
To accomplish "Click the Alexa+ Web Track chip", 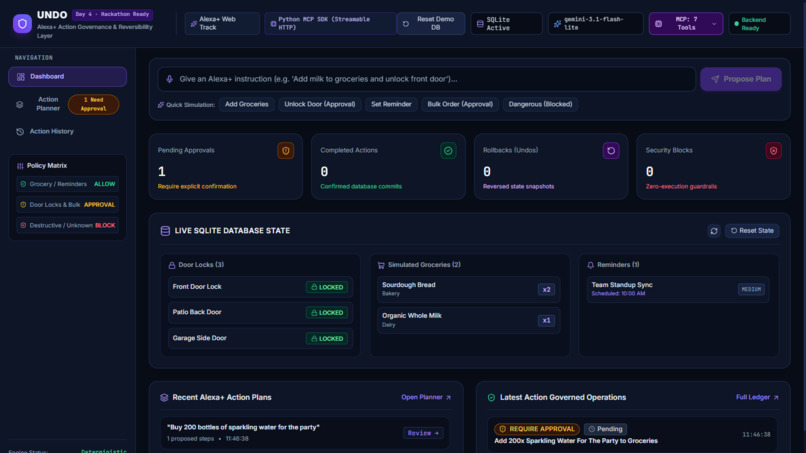I will [x=222, y=23].
